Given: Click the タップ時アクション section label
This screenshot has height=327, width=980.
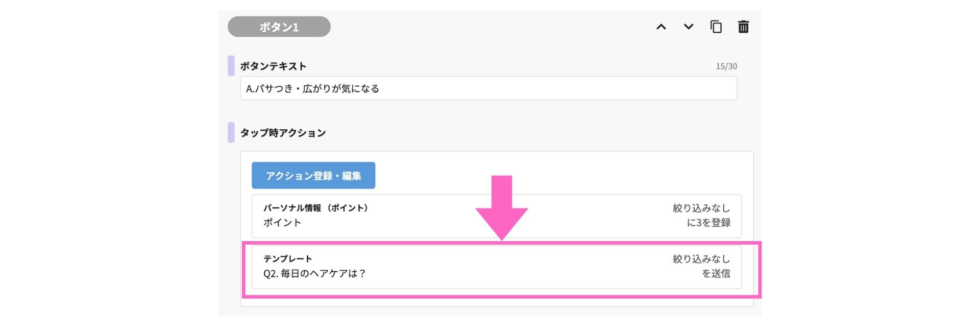Looking at the screenshot, I should click(x=283, y=133).
